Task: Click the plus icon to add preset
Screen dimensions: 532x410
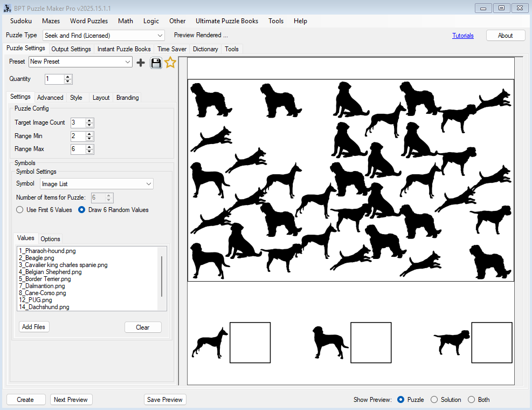Action: point(141,63)
